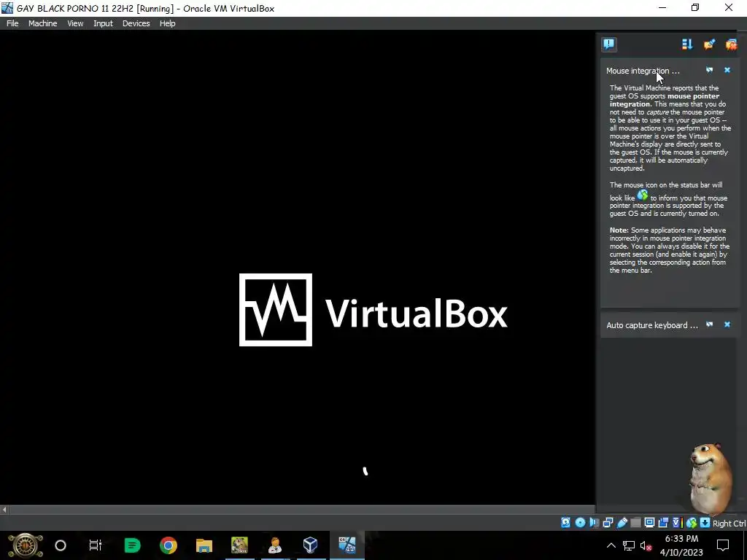The image size is (747, 560).
Task: Click the help icon on Auto capture keyboard notification
Action: (709, 324)
